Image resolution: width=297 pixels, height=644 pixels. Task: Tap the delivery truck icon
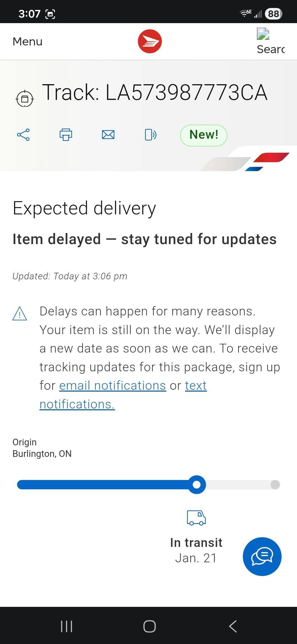pos(196,518)
